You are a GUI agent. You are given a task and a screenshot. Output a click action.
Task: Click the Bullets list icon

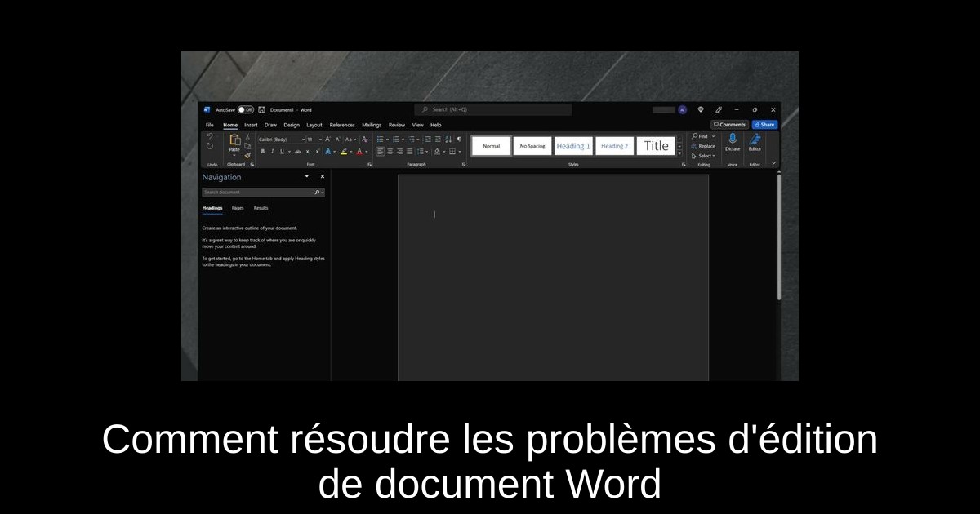tap(380, 140)
